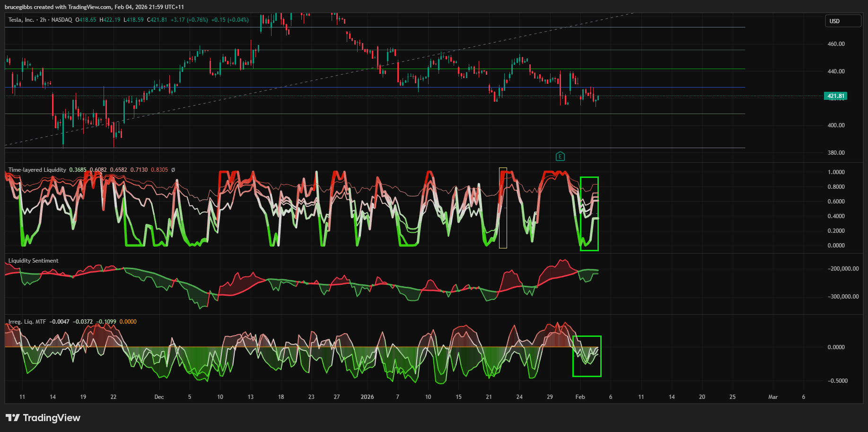868x432 pixels.
Task: Click the Irreg. Liq. MTF indicator label
Action: pos(27,322)
